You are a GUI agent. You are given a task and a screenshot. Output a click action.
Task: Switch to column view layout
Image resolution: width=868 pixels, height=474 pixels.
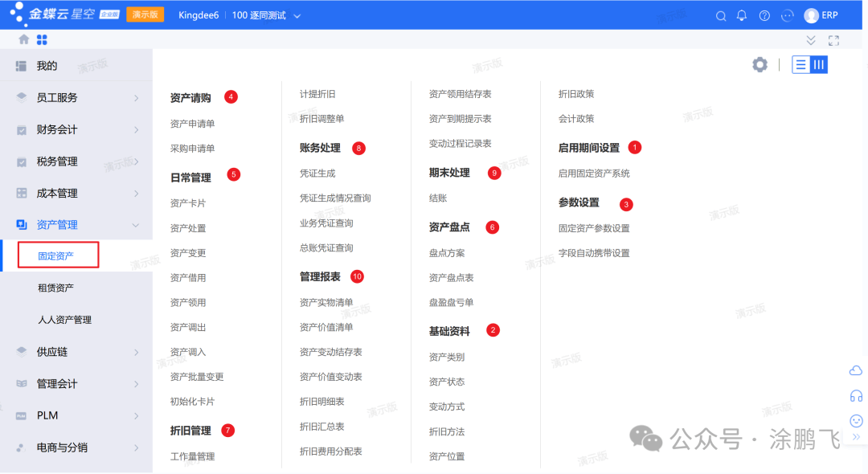(819, 65)
